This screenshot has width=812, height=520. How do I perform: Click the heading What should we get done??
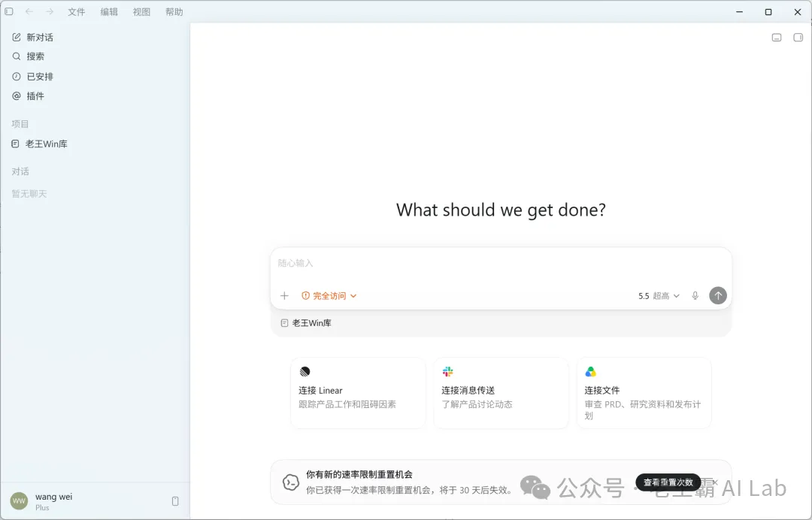tap(501, 210)
